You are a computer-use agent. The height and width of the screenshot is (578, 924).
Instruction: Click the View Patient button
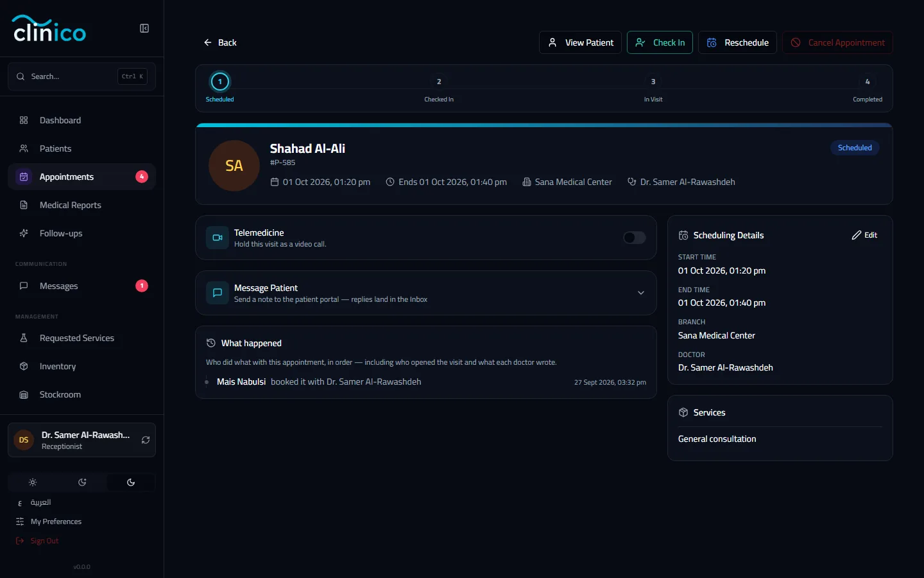pos(580,42)
